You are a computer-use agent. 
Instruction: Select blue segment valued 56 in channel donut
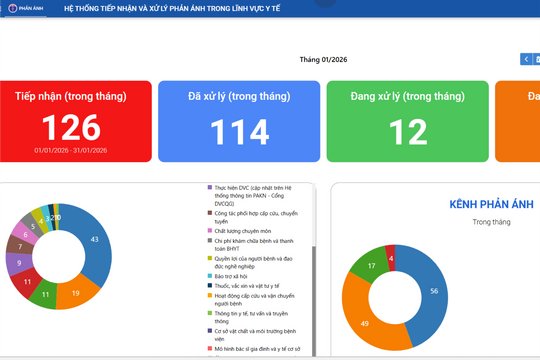(434, 291)
